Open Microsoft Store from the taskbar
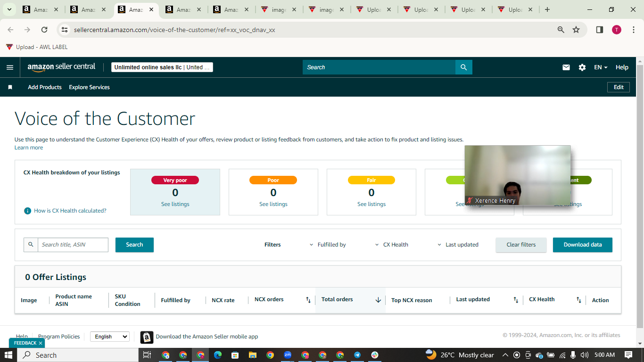This screenshot has height=362, width=644. tap(235, 355)
